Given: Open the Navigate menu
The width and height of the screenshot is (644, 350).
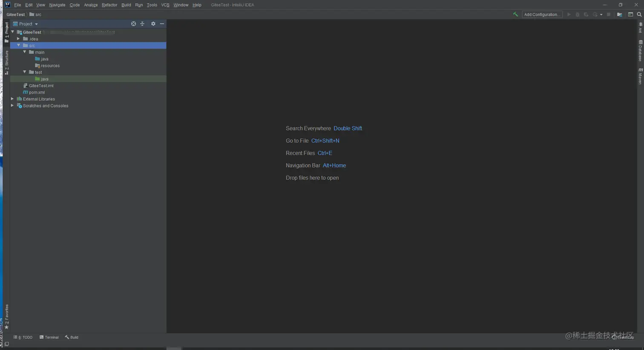Looking at the screenshot, I should (x=57, y=5).
